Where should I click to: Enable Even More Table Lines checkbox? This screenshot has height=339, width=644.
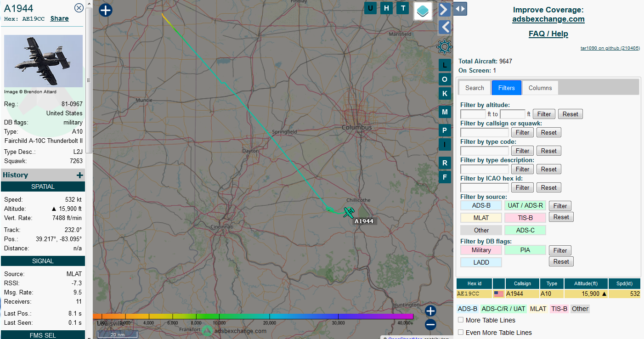coord(461,332)
